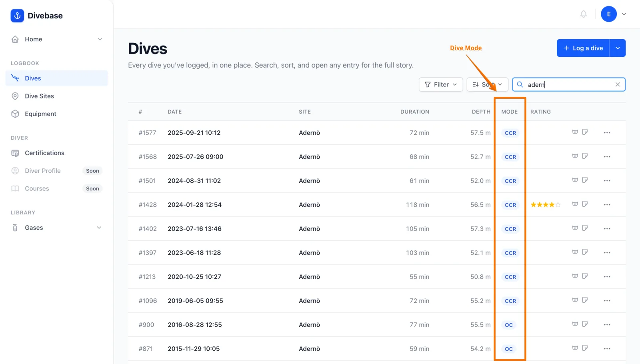Focus the dive search field
This screenshot has width=640, height=364.
pyautogui.click(x=569, y=84)
